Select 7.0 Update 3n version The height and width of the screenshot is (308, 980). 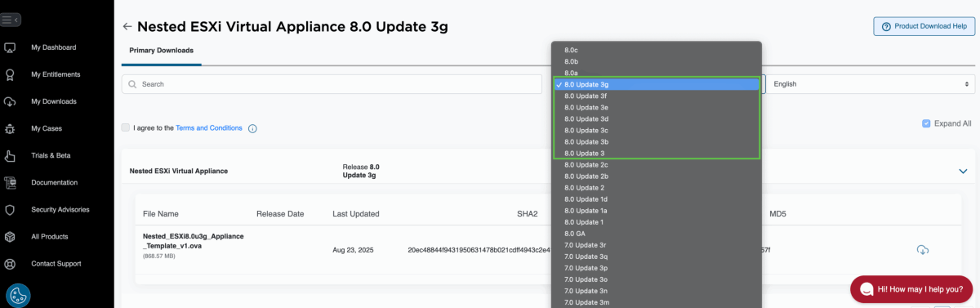tap(657, 290)
